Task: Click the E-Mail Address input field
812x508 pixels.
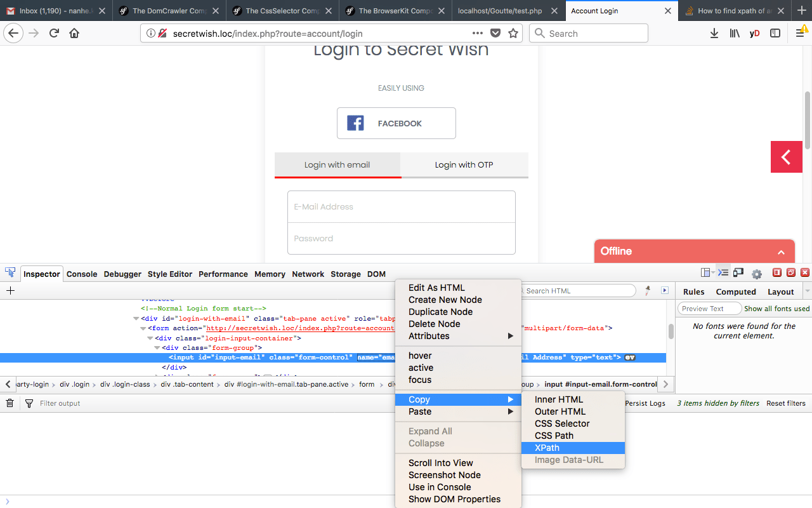Action: point(402,206)
